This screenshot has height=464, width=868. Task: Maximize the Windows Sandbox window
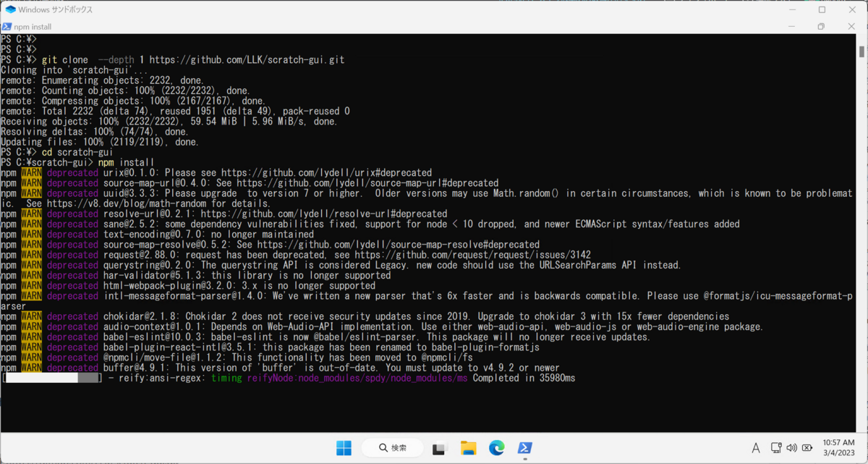[x=822, y=10]
